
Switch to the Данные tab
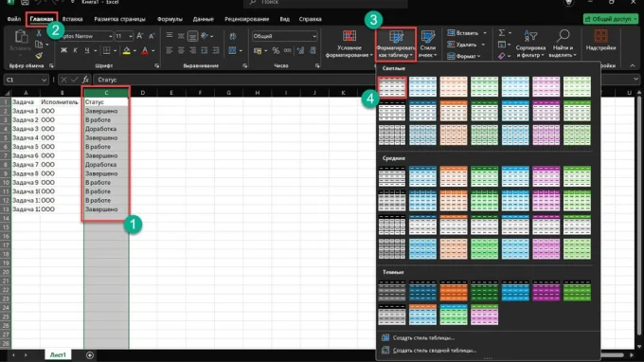(204, 19)
